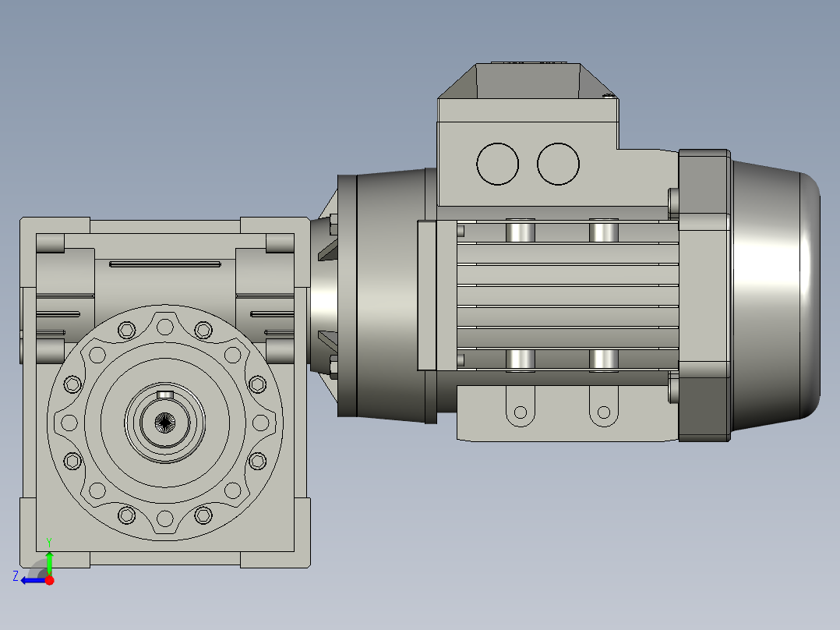Screen dimensions: 840x630
Task: Click the green Y axis arrow of triad
Action: coord(49,562)
